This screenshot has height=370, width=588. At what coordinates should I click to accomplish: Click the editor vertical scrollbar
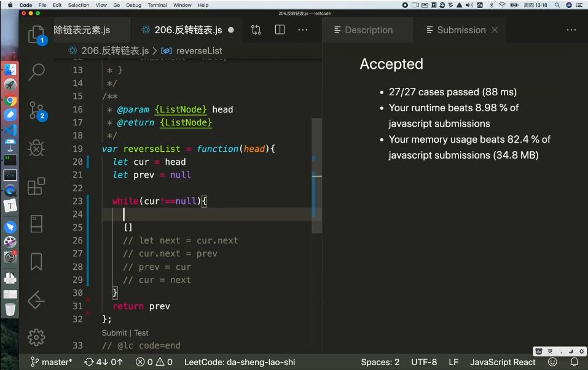[317, 175]
